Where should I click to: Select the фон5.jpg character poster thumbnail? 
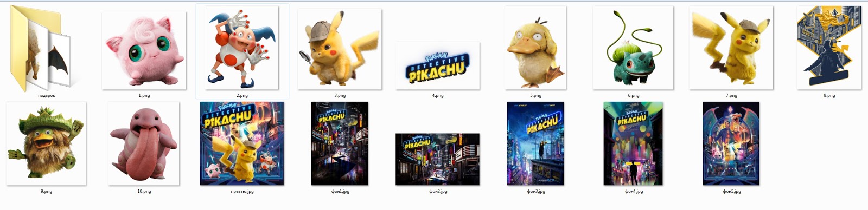731,143
